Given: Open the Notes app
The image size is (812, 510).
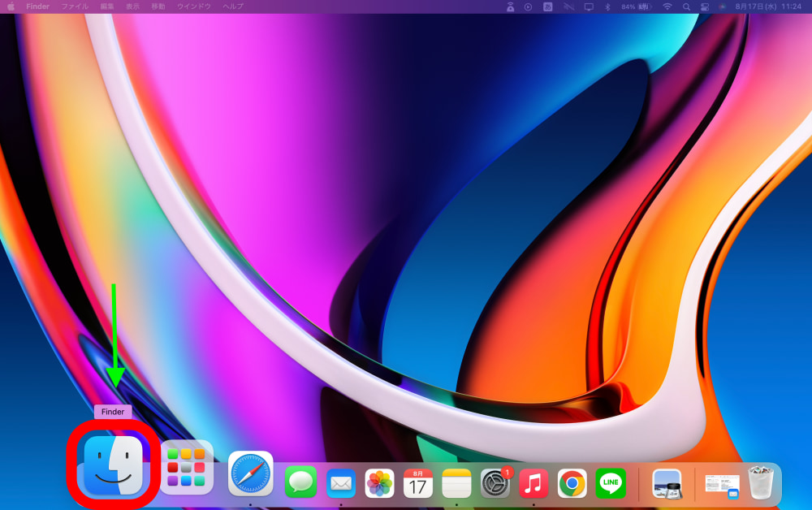Looking at the screenshot, I should 456,483.
